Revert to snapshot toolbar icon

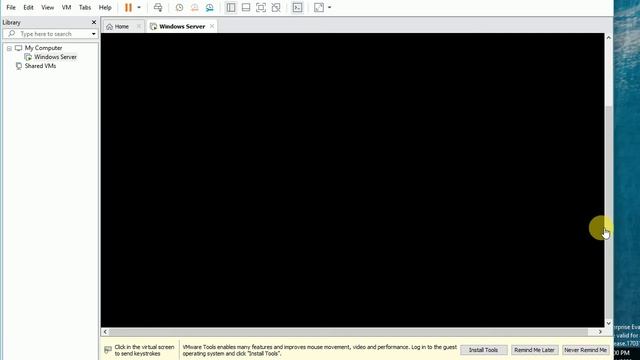194,7
